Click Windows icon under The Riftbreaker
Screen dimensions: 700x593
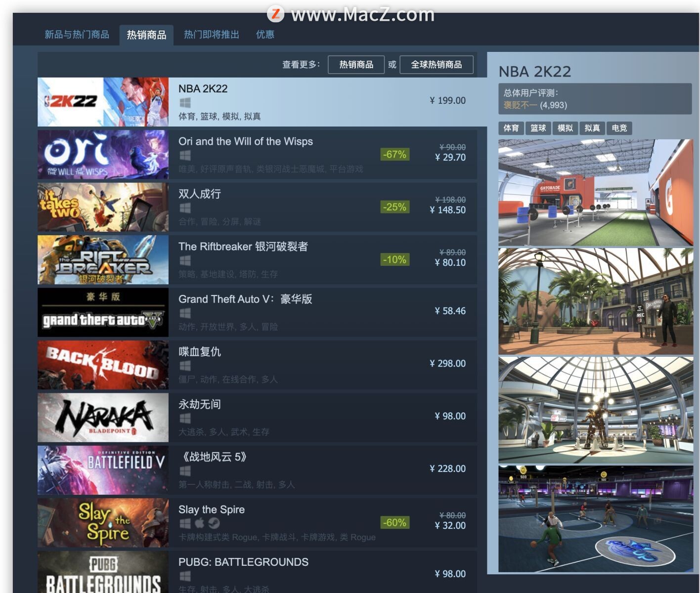pyautogui.click(x=185, y=260)
